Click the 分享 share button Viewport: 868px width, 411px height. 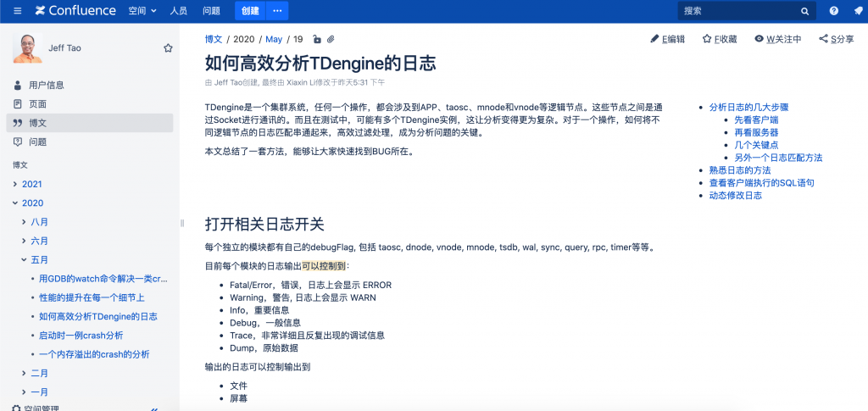coord(837,39)
